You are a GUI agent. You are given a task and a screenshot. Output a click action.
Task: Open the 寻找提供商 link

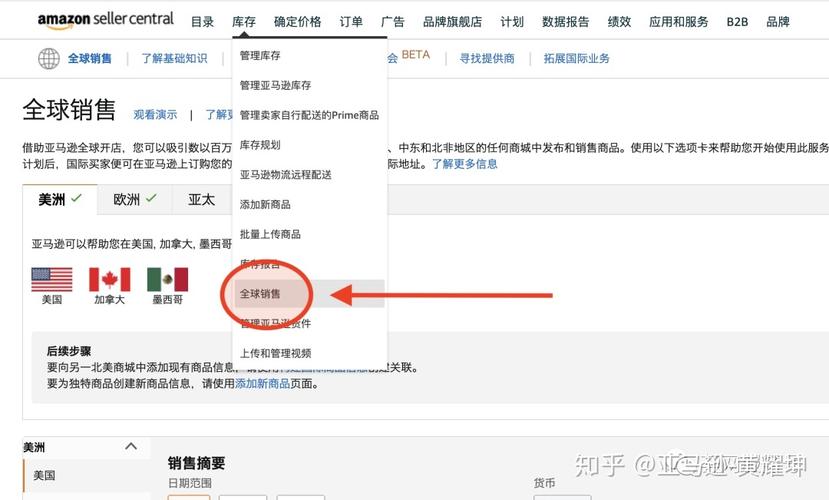(487, 58)
